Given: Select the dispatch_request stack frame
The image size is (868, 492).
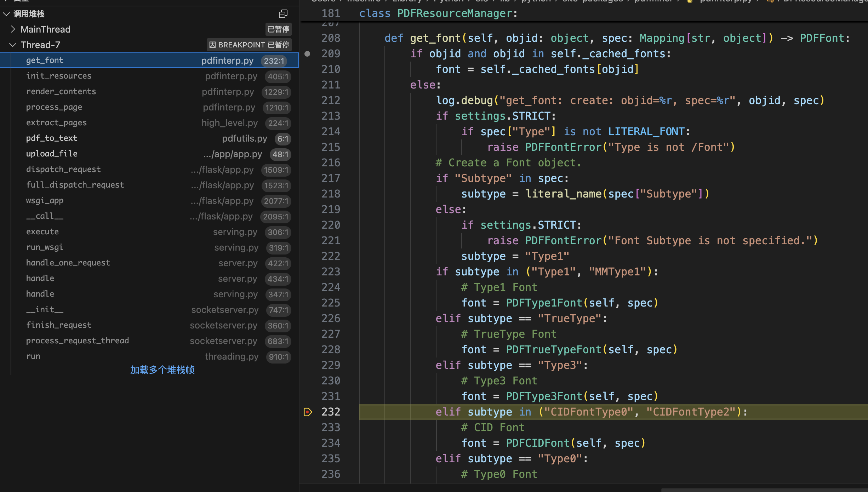Looking at the screenshot, I should (x=149, y=169).
